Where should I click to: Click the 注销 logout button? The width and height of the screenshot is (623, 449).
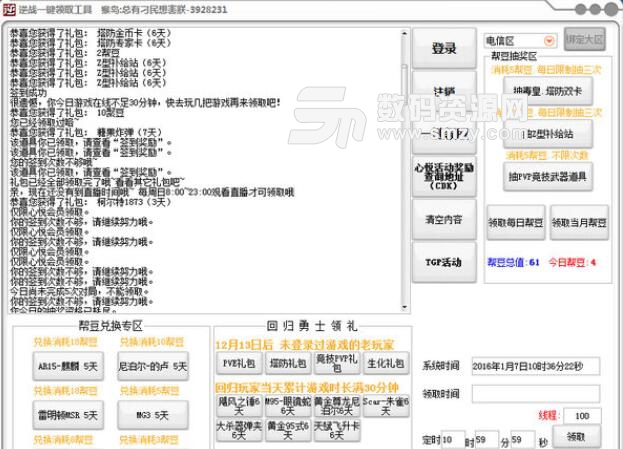coord(444,91)
